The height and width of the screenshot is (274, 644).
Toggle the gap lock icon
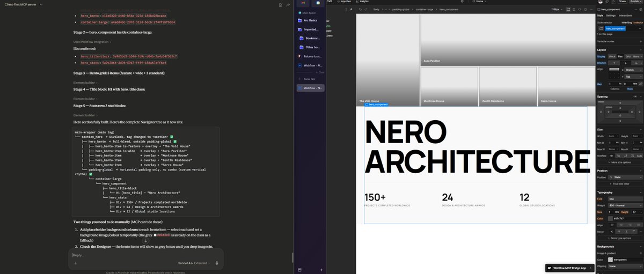point(640,84)
